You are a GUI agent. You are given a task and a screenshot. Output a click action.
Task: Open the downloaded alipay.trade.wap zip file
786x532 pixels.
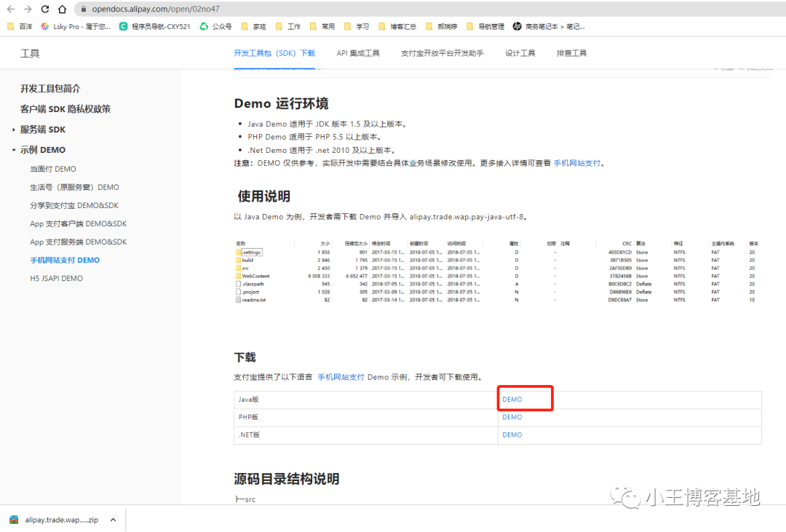(55, 520)
